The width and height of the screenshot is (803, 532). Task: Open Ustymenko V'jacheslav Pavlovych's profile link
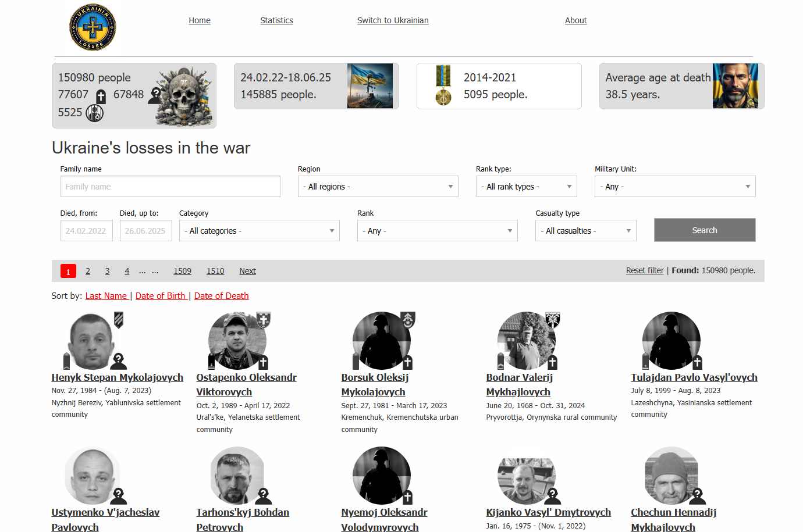(x=105, y=520)
